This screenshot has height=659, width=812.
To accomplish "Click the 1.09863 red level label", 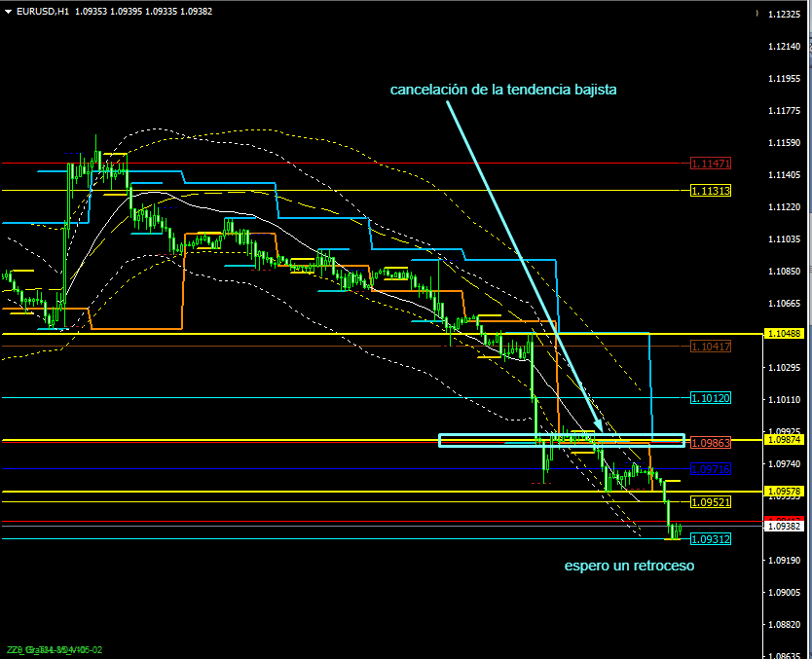I will [x=711, y=443].
